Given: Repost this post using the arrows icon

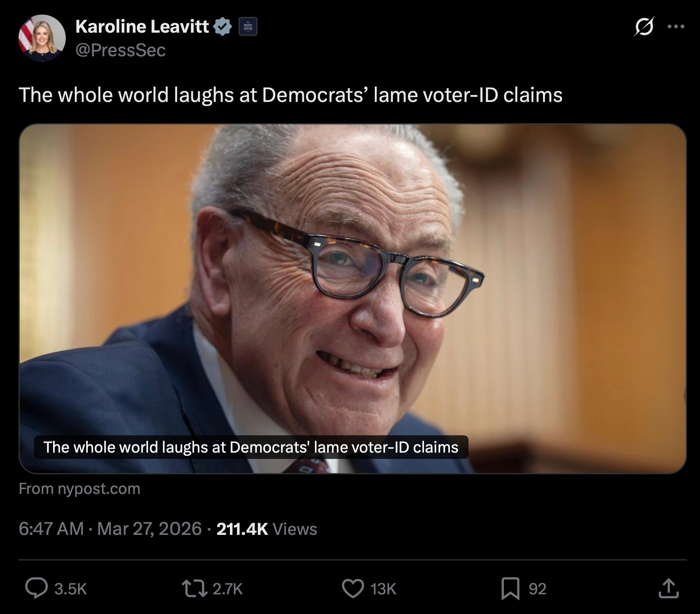Looking at the screenshot, I should pyautogui.click(x=194, y=588).
